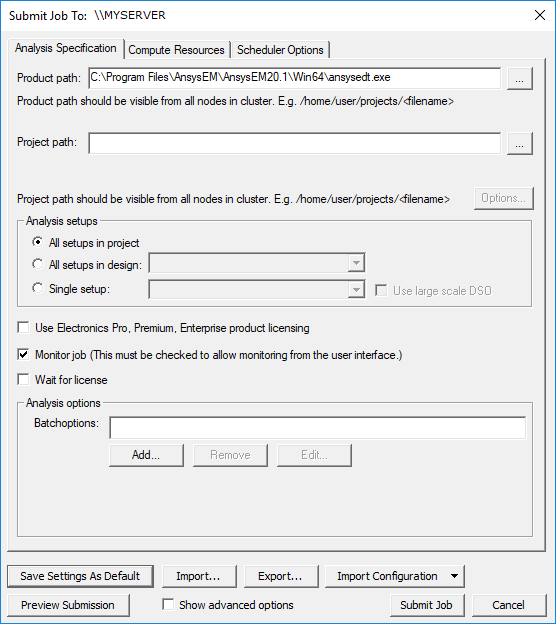Open the Scheduler Options tab
This screenshot has height=624, width=556.
click(x=280, y=50)
